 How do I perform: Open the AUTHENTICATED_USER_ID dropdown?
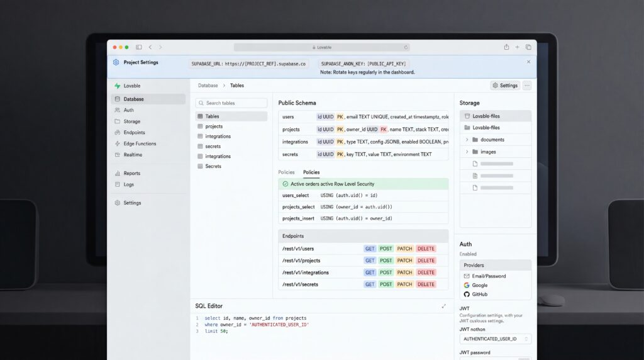(x=496, y=339)
